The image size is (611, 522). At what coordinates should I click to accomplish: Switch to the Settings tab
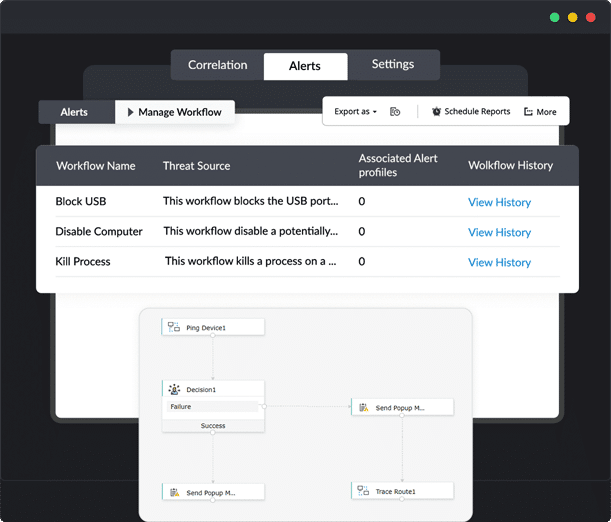point(393,64)
